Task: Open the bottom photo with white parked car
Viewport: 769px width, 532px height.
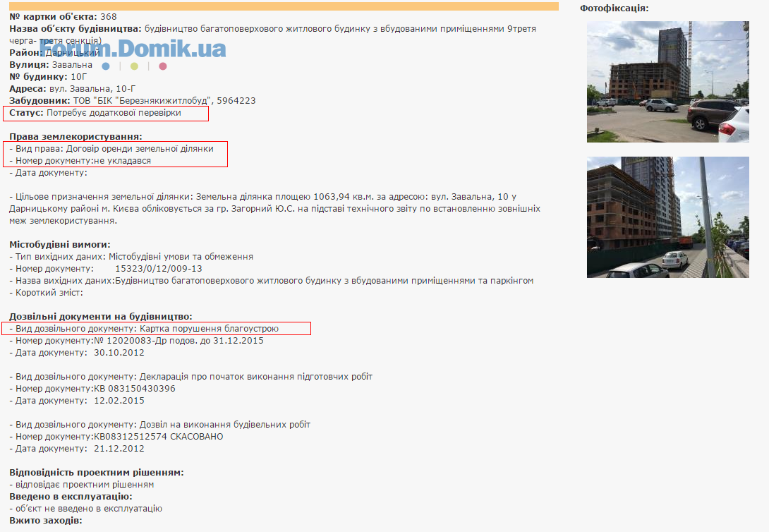Action: pyautogui.click(x=667, y=217)
